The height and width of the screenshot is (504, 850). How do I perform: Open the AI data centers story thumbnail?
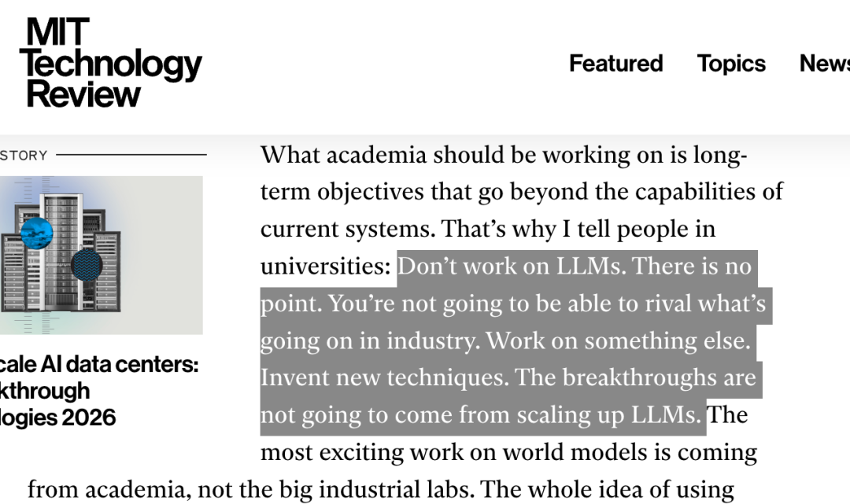101,255
